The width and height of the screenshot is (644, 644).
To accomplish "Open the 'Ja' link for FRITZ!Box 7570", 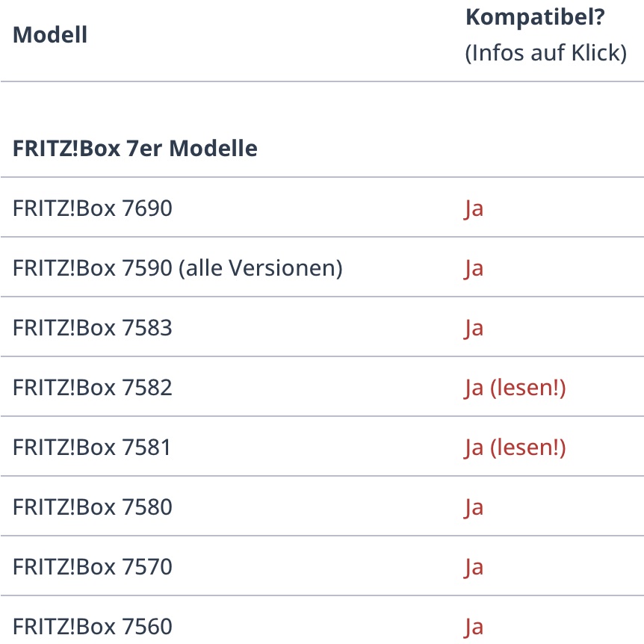I will coord(474,567).
